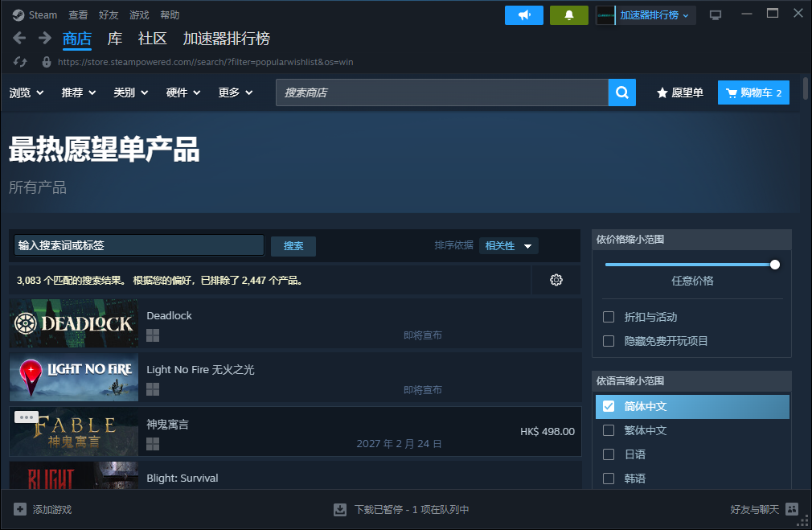Image resolution: width=812 pixels, height=530 pixels.
Task: Check the 繁体中文 language filter
Action: [609, 430]
